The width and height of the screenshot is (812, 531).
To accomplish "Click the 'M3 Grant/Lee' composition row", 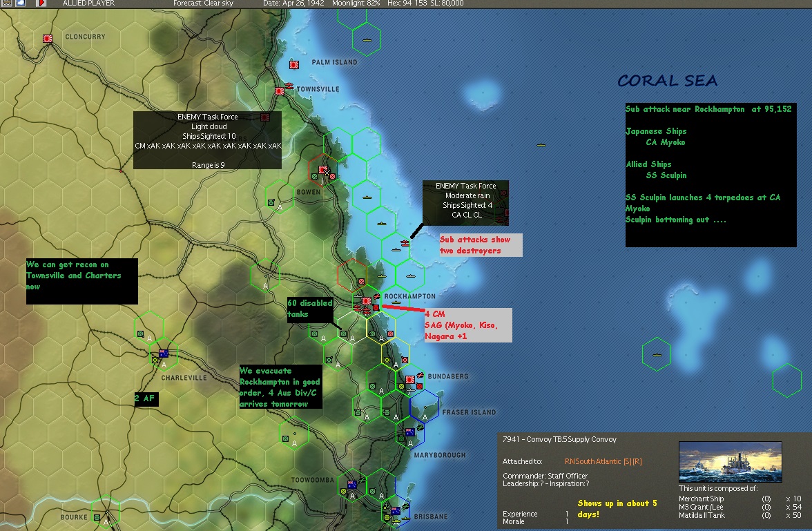I will 740,507.
